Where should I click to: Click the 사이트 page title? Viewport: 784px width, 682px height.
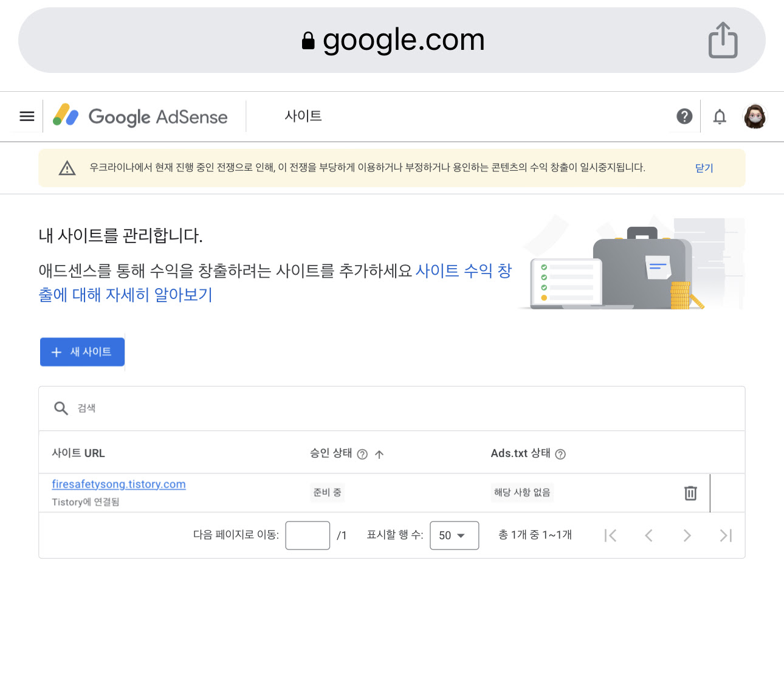pos(303,116)
